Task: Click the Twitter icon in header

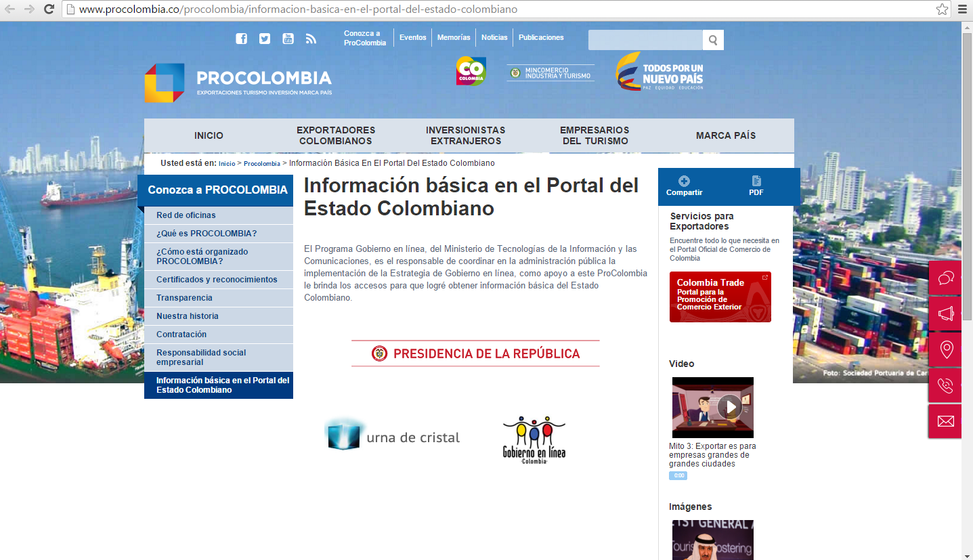Action: coord(265,39)
